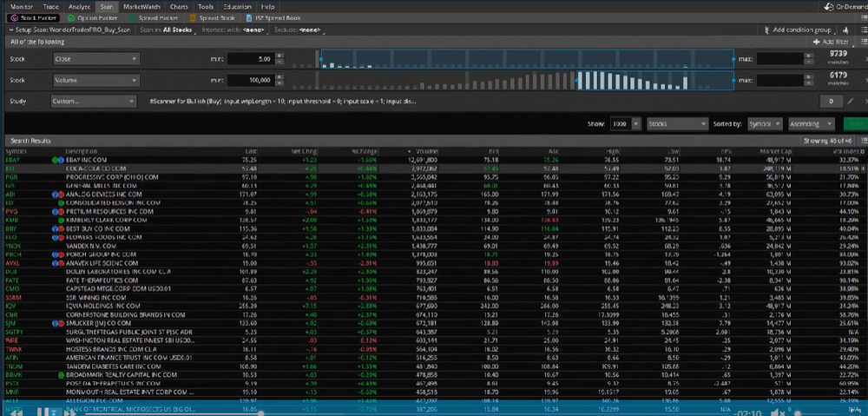868x416 pixels.
Task: Click the red icon beside Anavex Life Scienc
Action: pos(61,263)
